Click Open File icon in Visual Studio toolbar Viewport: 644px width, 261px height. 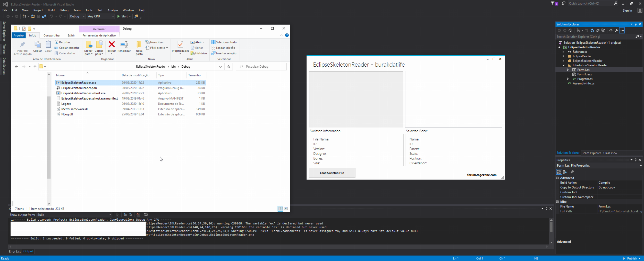pyautogui.click(x=33, y=16)
